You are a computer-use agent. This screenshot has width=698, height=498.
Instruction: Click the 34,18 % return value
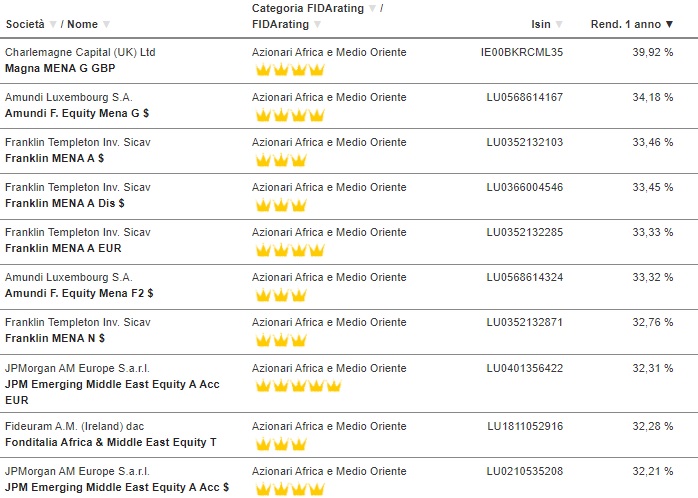[653, 97]
